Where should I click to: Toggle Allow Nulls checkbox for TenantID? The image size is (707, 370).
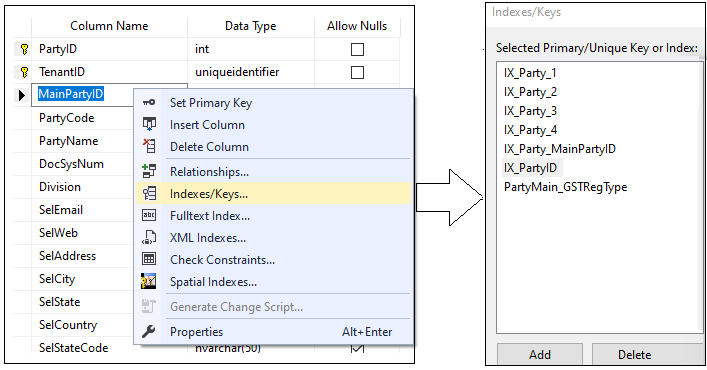[357, 72]
